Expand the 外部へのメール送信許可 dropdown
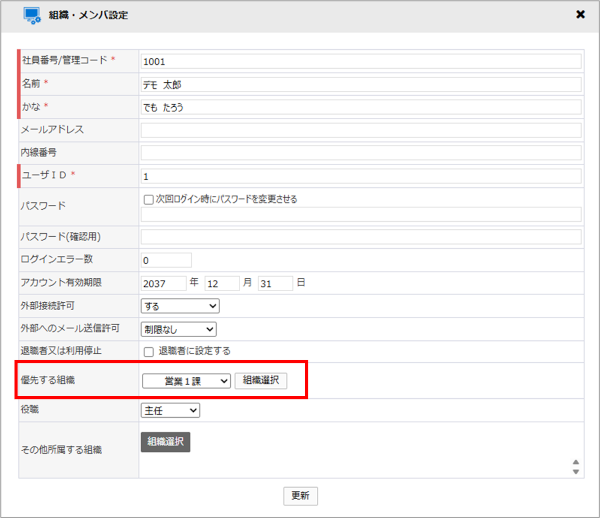The height and width of the screenshot is (518, 600). point(178,328)
